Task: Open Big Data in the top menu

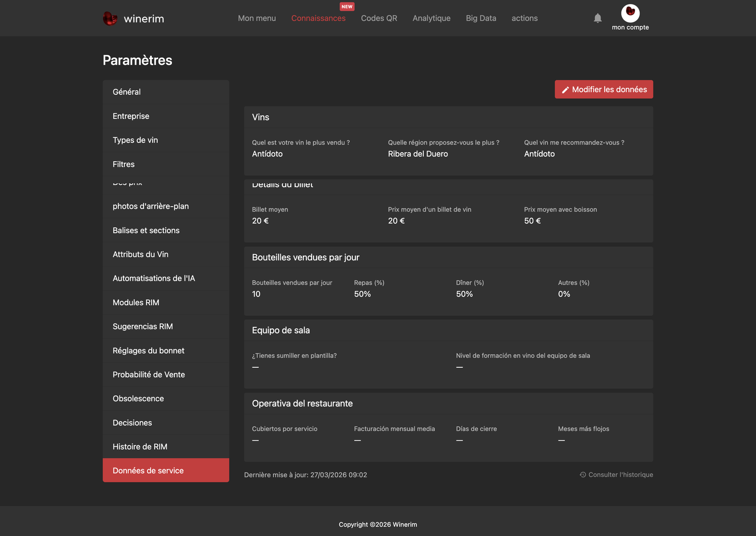Action: pos(481,18)
